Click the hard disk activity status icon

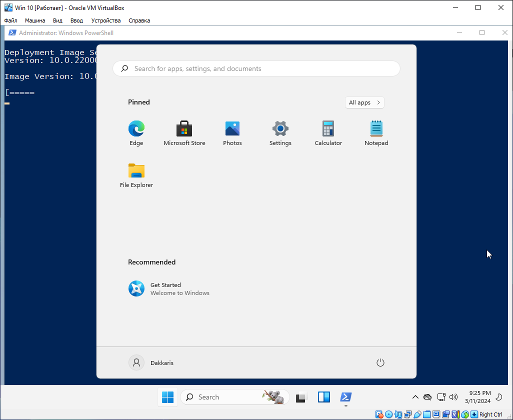(x=379, y=414)
